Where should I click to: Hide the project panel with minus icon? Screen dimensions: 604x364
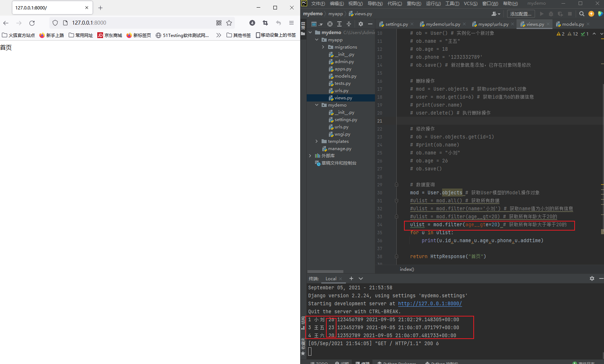tap(370, 24)
